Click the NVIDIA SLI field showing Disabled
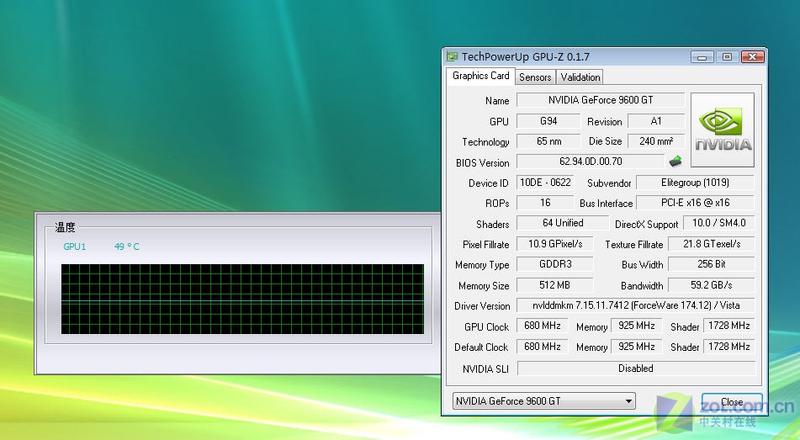This screenshot has height=440, width=800. [x=636, y=368]
